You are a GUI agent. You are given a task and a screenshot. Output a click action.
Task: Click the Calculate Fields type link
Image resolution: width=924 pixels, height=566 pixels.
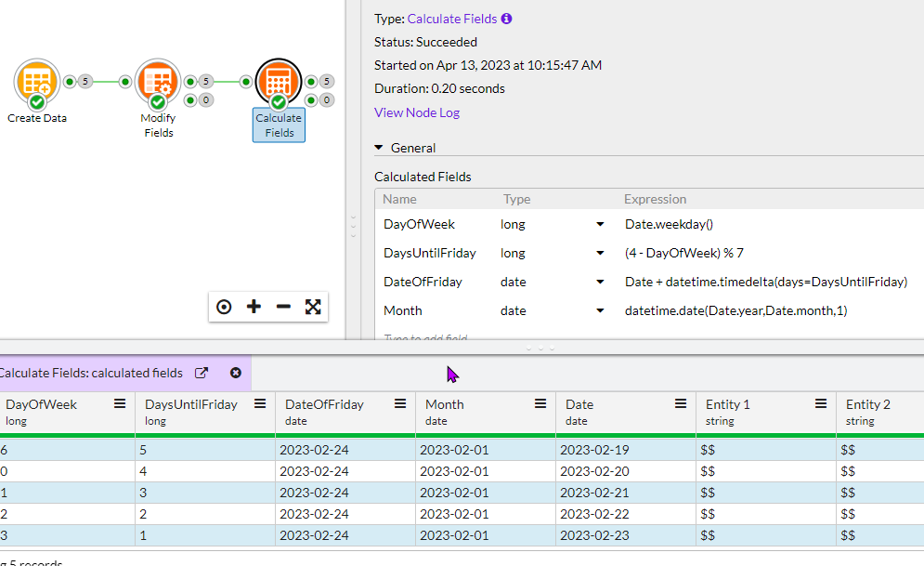click(451, 19)
